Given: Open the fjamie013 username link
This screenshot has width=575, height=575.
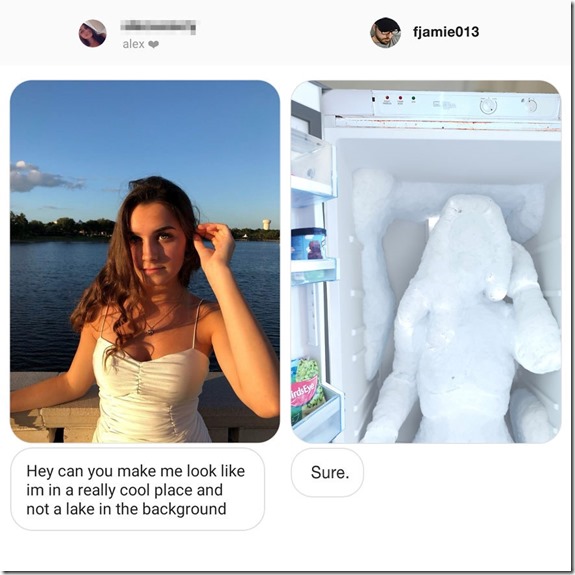Looking at the screenshot, I should coord(446,32).
